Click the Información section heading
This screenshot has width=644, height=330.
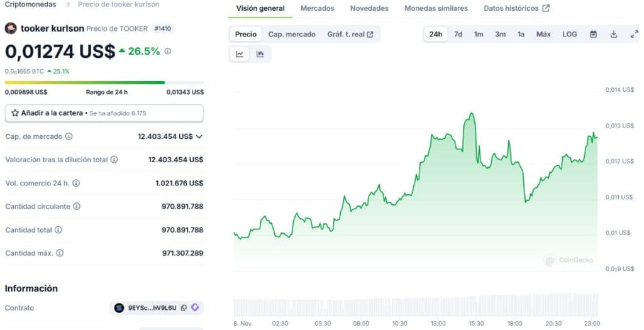31,289
